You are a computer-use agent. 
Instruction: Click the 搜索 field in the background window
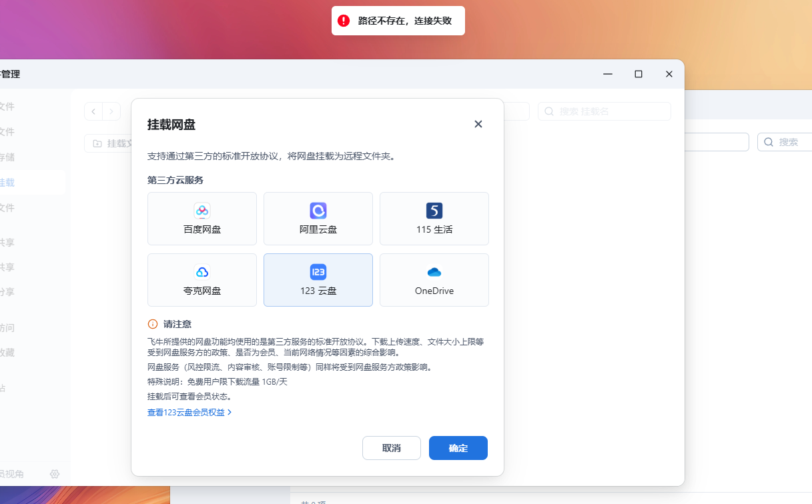(x=785, y=142)
